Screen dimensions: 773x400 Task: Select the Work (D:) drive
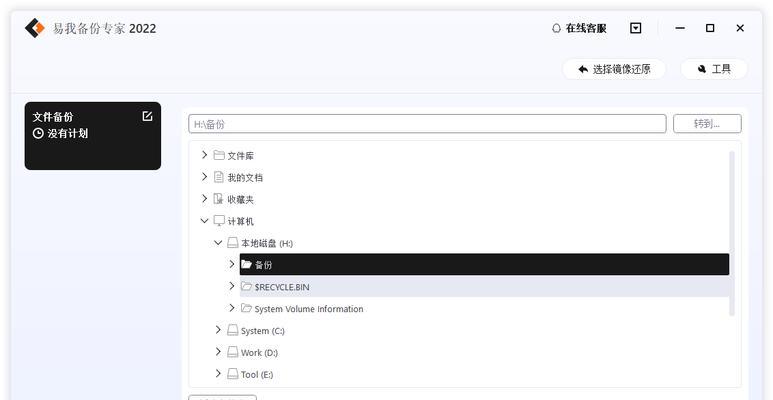point(259,353)
